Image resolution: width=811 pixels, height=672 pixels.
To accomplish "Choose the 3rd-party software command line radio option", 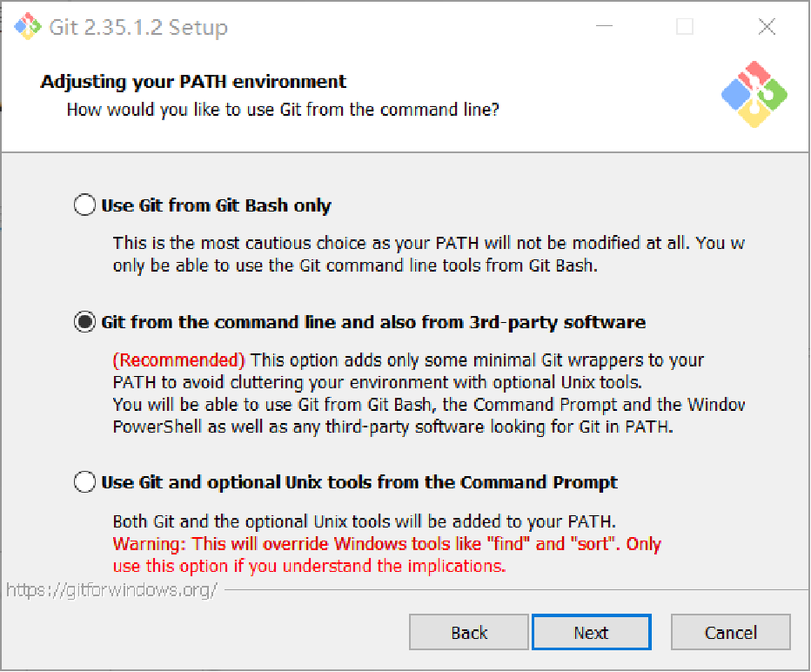I will (84, 323).
